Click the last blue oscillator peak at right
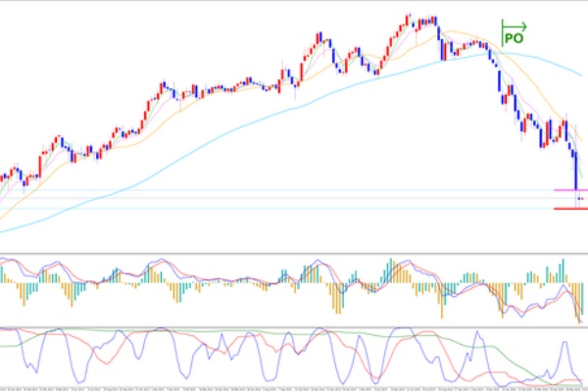Image resolution: width=588 pixels, height=392 pixels. (x=564, y=344)
